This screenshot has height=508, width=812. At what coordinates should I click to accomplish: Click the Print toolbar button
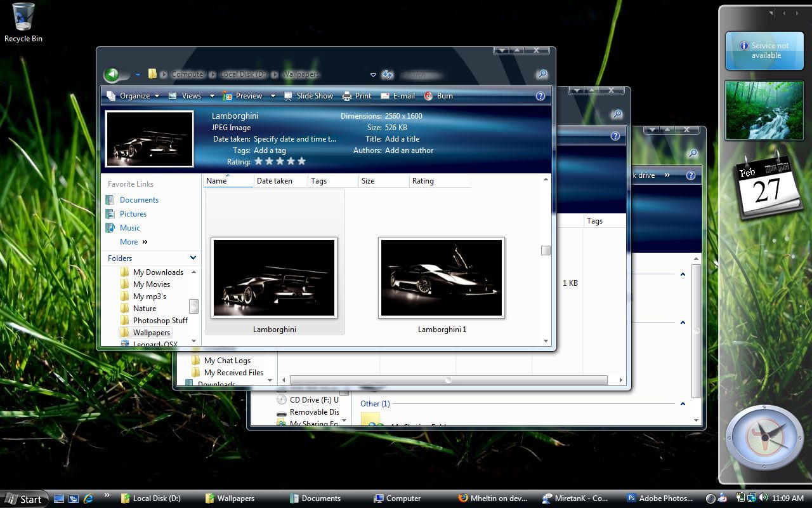[357, 96]
